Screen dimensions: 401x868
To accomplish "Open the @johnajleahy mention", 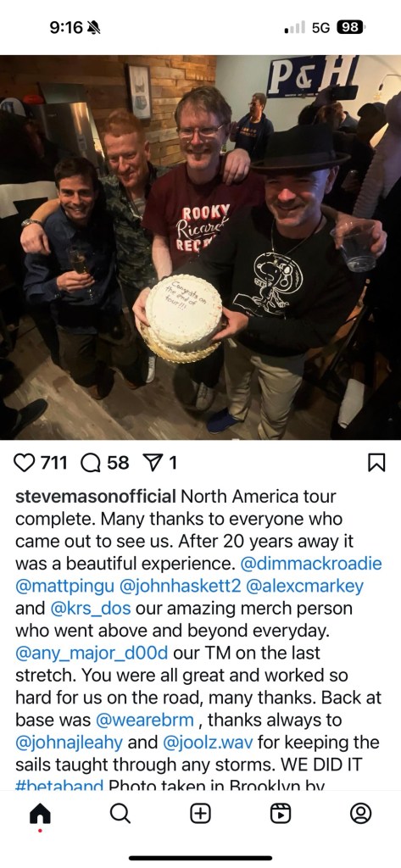I will point(69,743).
